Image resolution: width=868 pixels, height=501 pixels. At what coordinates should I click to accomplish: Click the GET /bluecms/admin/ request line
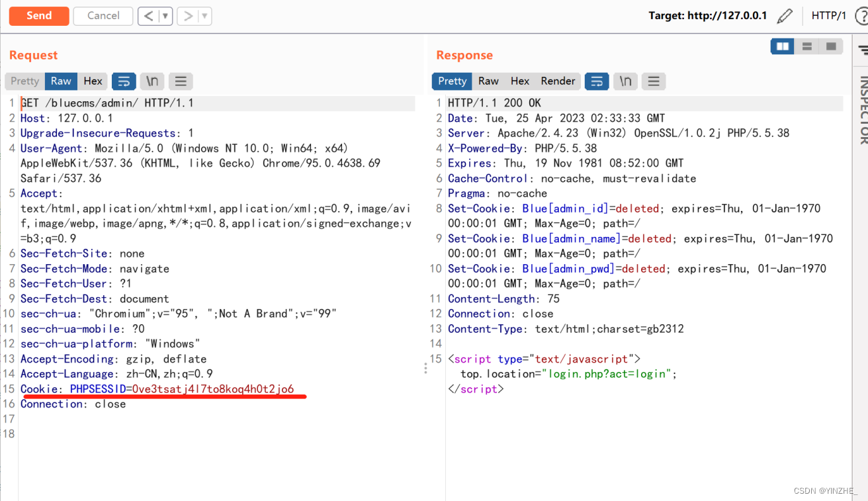[x=107, y=103]
